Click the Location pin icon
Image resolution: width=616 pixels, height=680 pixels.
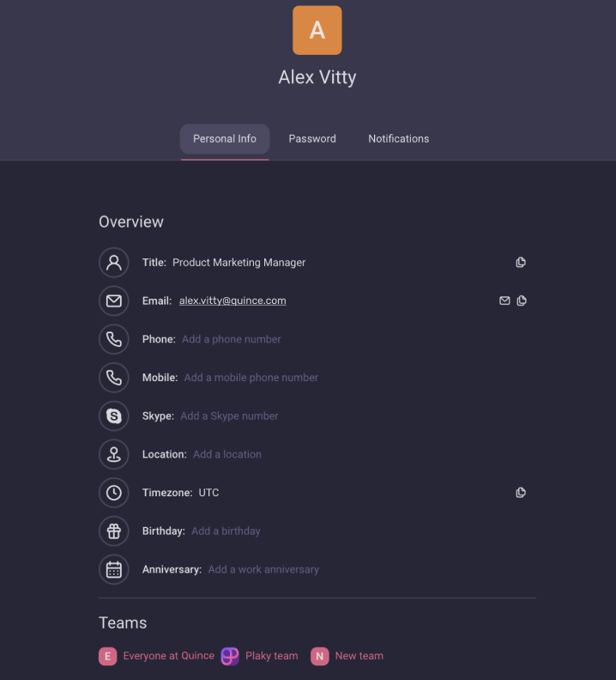click(x=114, y=454)
